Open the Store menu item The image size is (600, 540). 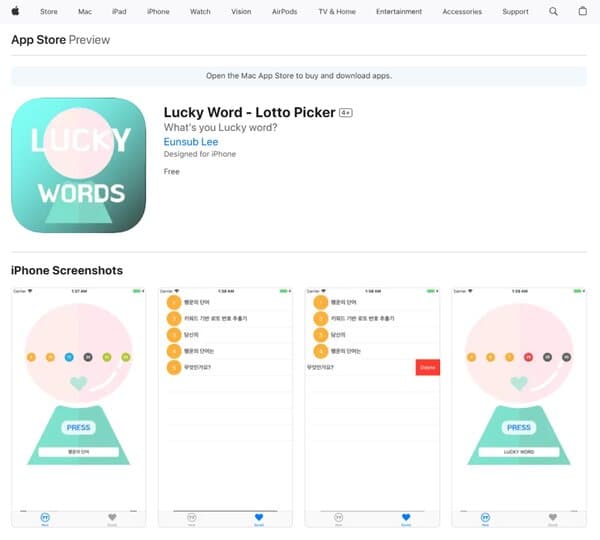49,11
